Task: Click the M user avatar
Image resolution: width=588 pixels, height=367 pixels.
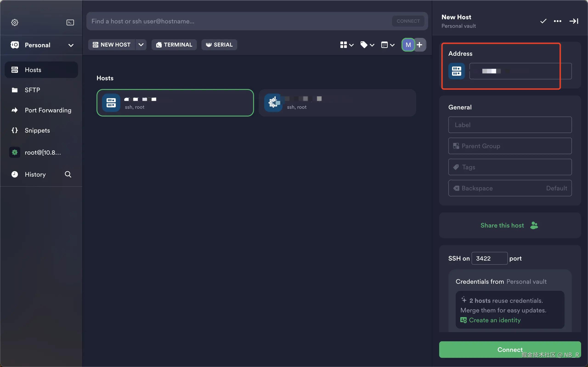Action: click(x=408, y=45)
